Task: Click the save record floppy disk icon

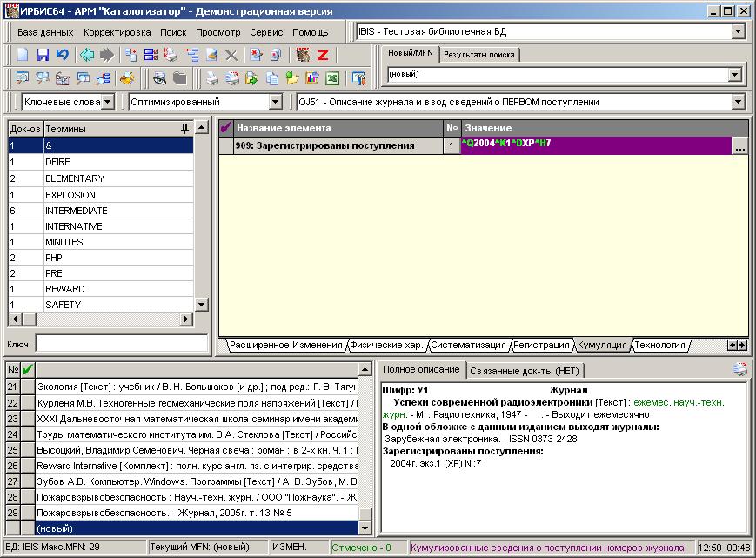Action: (43, 55)
